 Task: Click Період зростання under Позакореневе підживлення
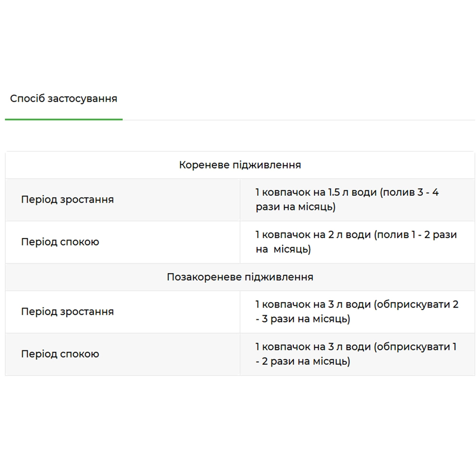[x=68, y=311]
